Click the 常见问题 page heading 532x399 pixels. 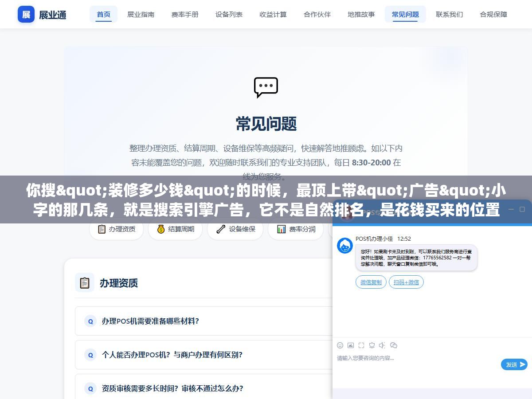tap(266, 124)
